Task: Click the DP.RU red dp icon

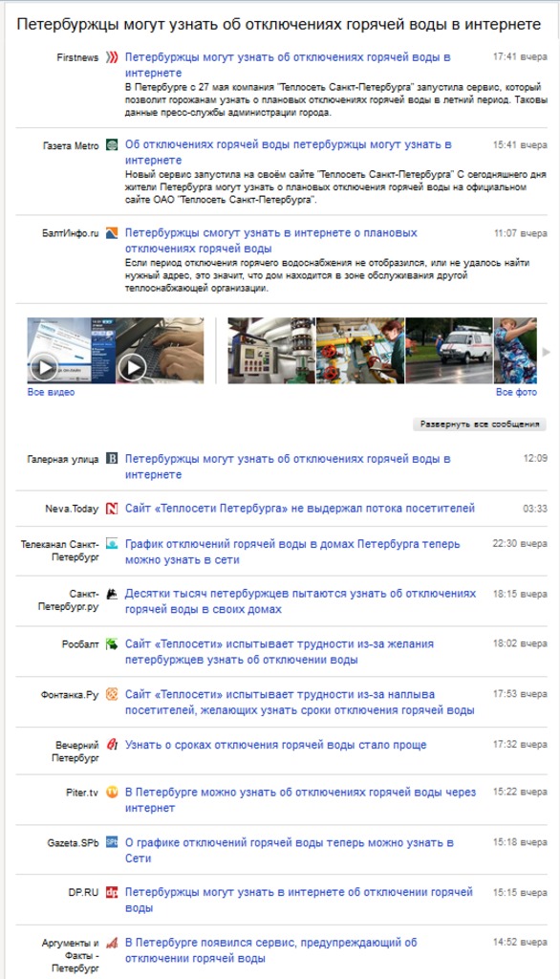Action: (112, 893)
